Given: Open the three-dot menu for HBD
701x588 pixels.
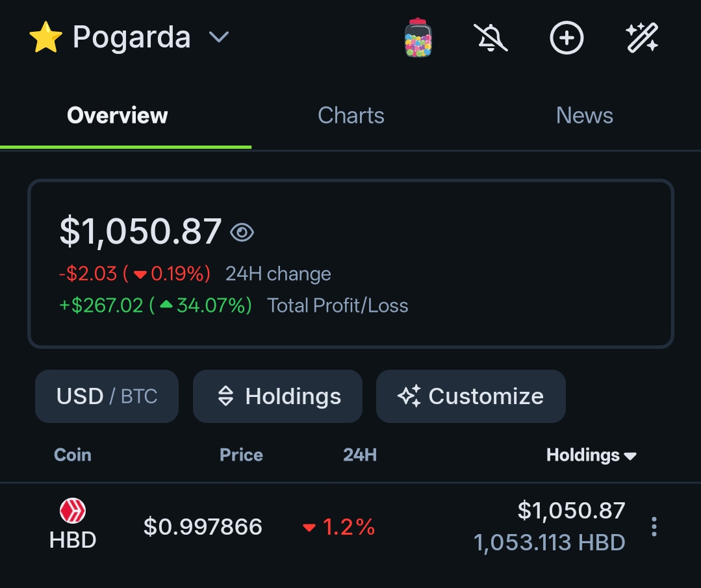Looking at the screenshot, I should click(654, 526).
